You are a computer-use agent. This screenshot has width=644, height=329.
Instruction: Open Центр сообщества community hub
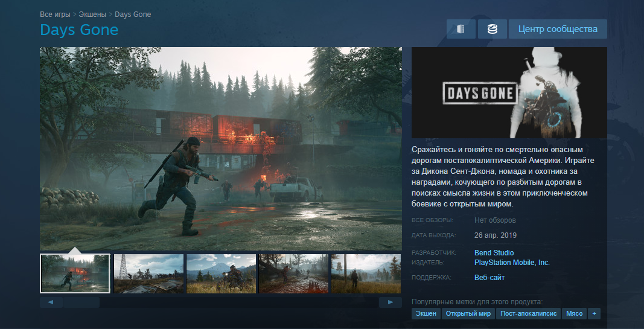pyautogui.click(x=558, y=29)
